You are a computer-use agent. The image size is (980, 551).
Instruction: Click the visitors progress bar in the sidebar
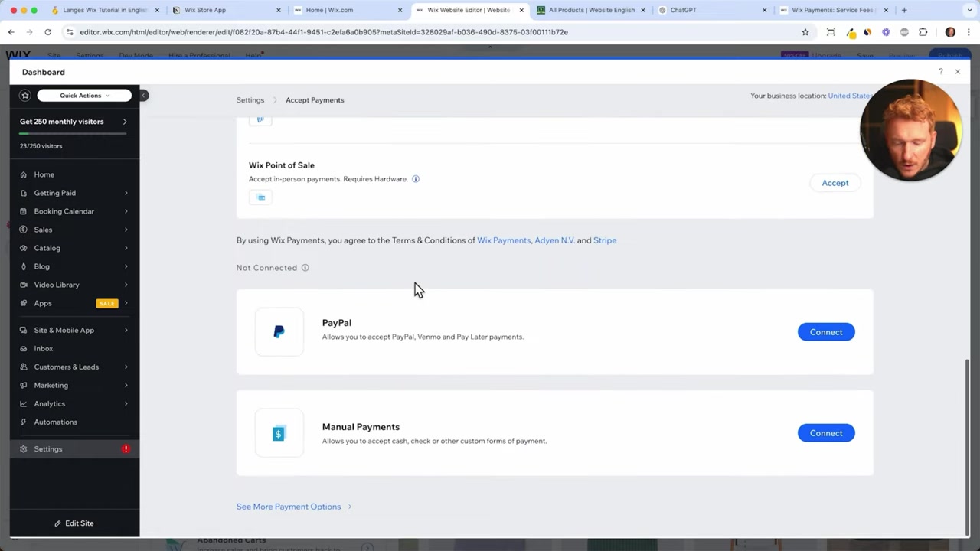tap(73, 133)
